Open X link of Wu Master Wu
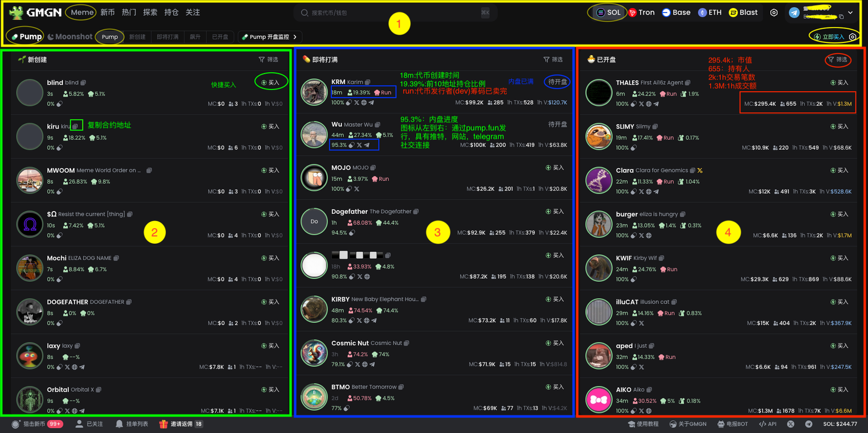This screenshot has width=868, height=433. click(x=359, y=145)
